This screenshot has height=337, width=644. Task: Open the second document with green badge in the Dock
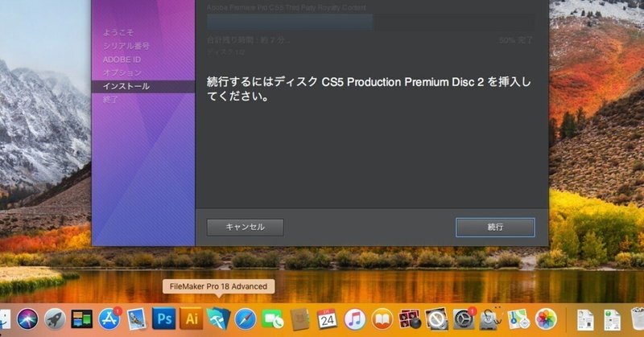612,320
